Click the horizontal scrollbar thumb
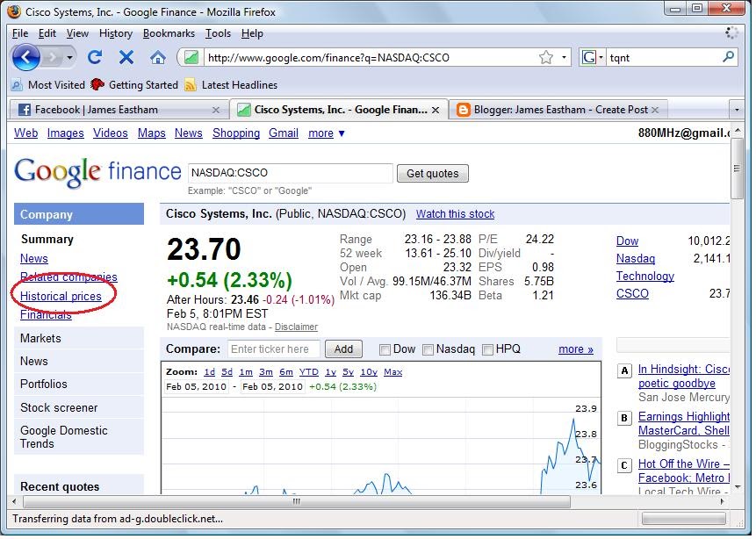 297,501
